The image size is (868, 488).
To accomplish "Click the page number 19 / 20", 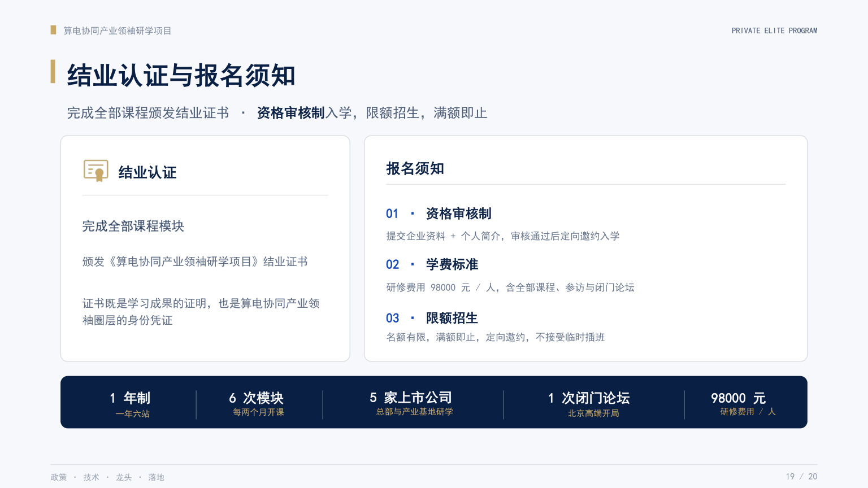I will (x=801, y=477).
